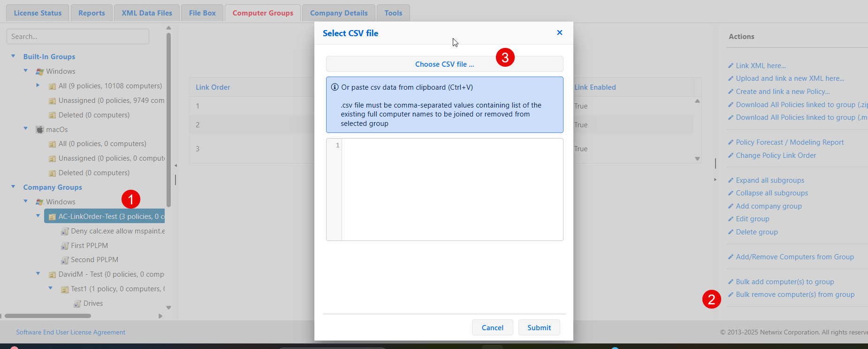
Task: Click Bulk remove computer(s) from group
Action: tap(795, 295)
